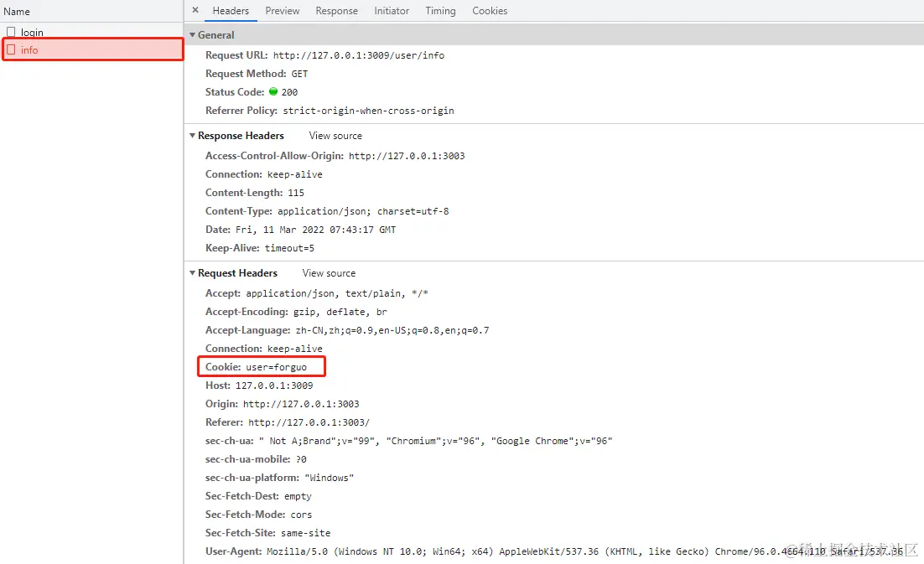The width and height of the screenshot is (924, 564).
Task: Click Sec-Fetch-Mode cors value
Action: pos(301,515)
